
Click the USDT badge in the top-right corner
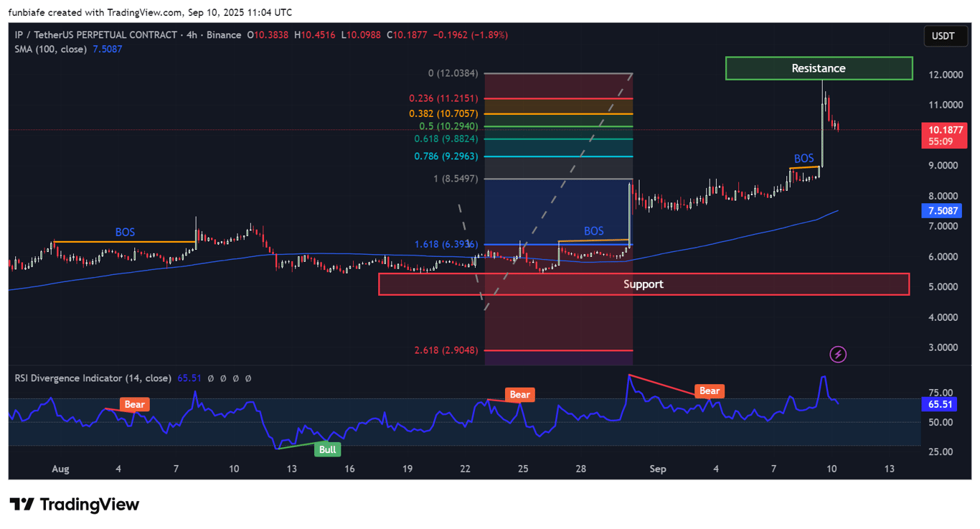click(x=945, y=35)
